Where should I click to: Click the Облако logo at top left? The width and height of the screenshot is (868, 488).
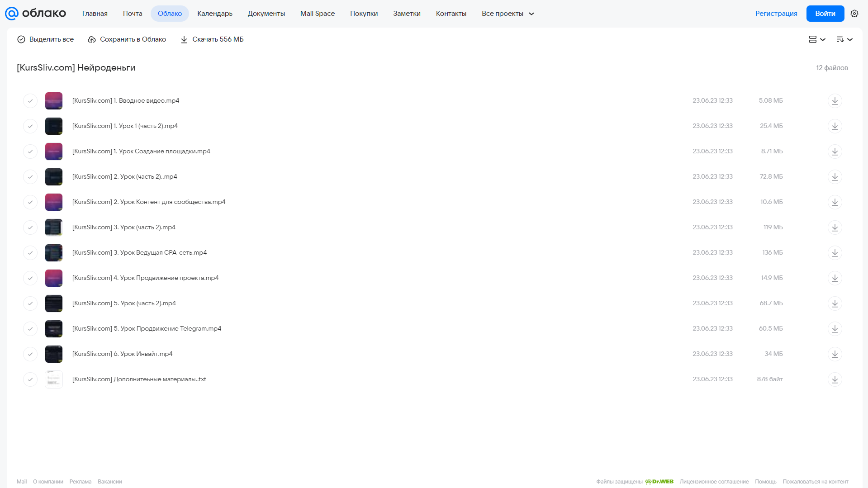click(x=35, y=14)
